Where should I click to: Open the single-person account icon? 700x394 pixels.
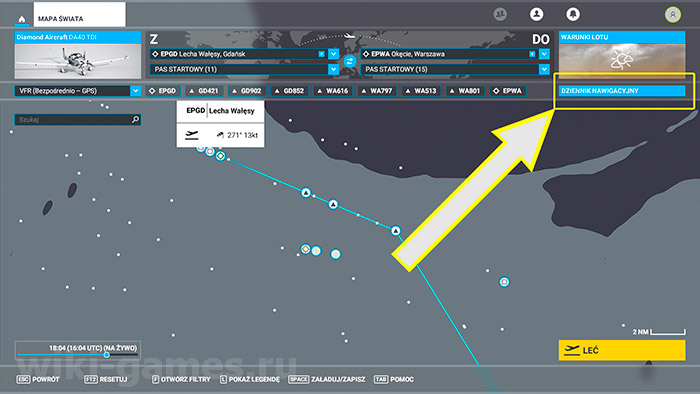pyautogui.click(x=536, y=14)
